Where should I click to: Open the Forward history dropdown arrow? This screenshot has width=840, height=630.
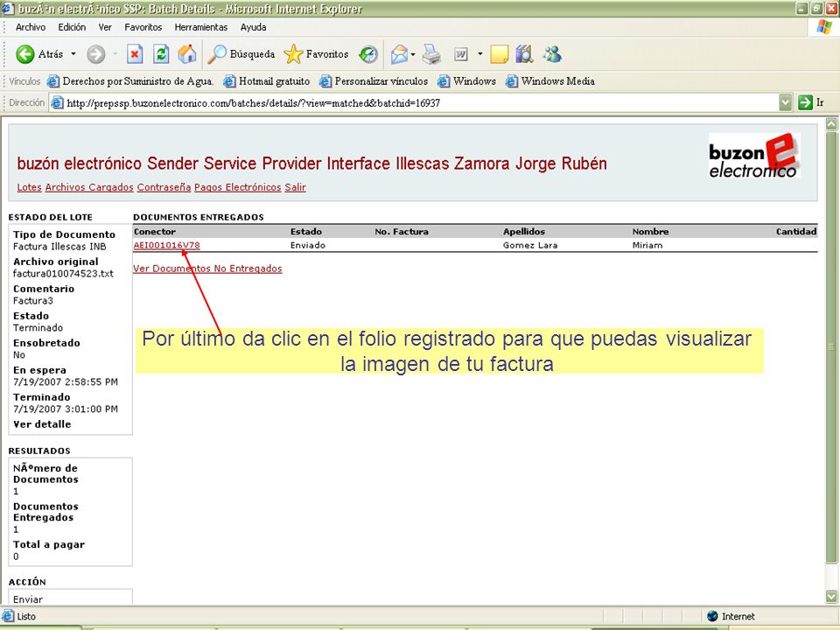[x=115, y=54]
